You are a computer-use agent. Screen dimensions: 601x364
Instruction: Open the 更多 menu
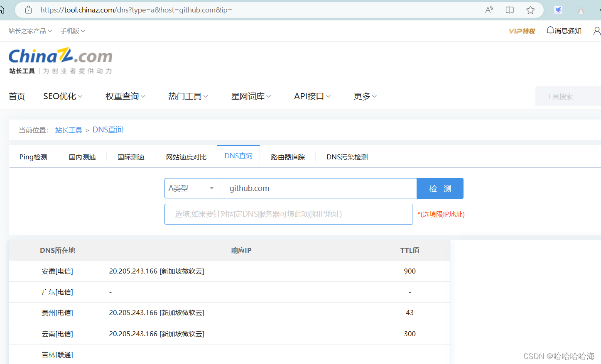tap(365, 96)
